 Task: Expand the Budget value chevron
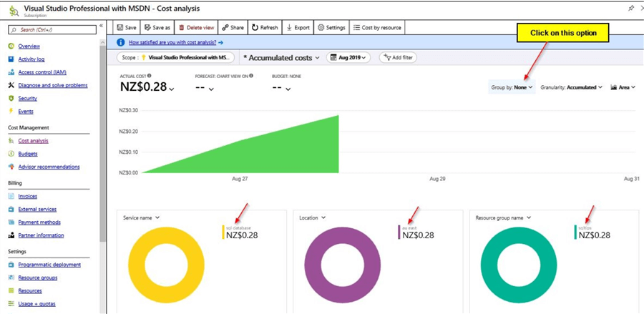pos(288,89)
